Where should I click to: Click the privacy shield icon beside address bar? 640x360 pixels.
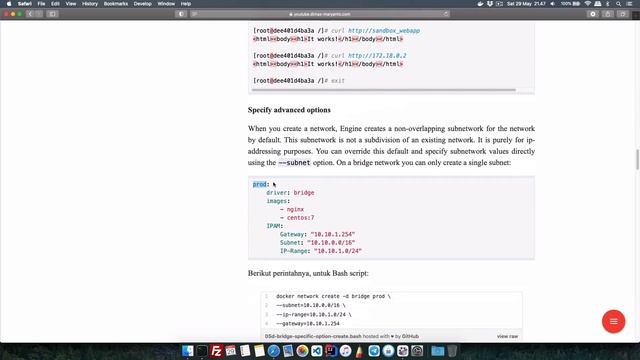click(181, 14)
